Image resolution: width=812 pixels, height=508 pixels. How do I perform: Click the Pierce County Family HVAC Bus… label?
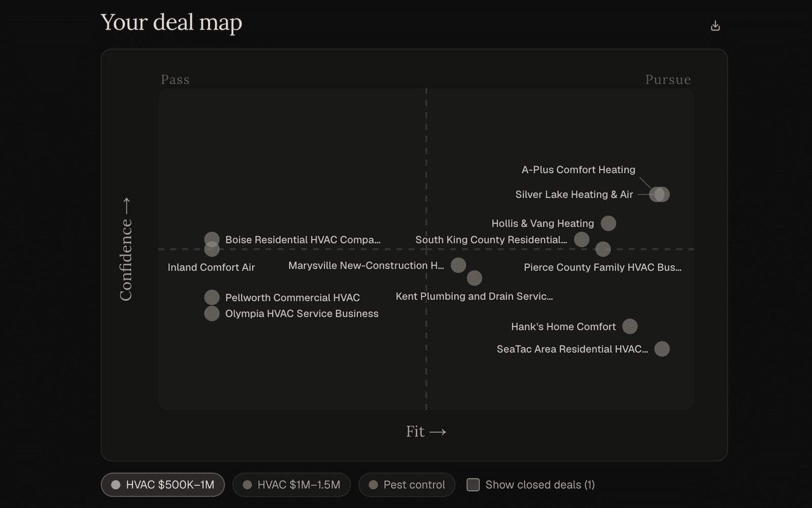[x=603, y=267]
